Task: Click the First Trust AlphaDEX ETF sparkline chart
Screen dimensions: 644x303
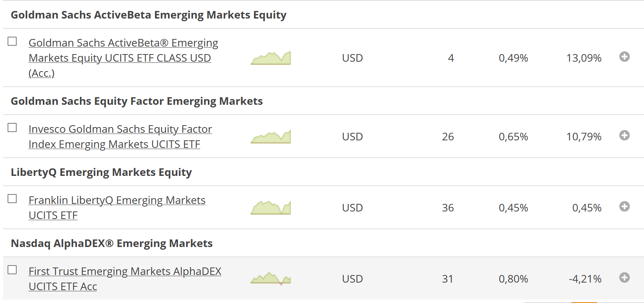Action: (271, 279)
